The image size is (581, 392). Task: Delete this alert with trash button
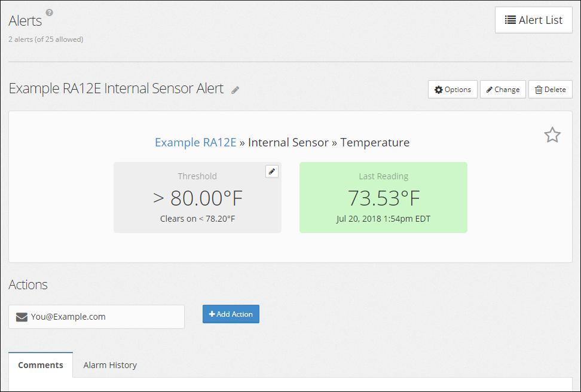[x=550, y=90]
